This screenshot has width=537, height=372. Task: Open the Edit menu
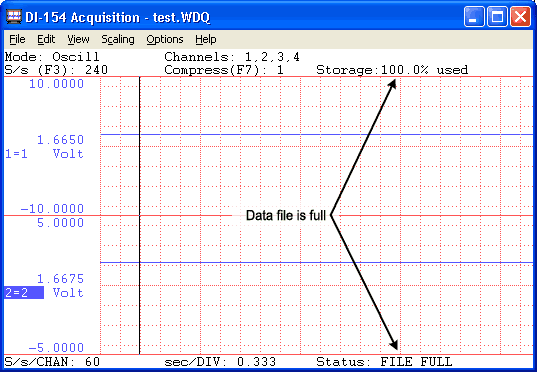[46, 39]
